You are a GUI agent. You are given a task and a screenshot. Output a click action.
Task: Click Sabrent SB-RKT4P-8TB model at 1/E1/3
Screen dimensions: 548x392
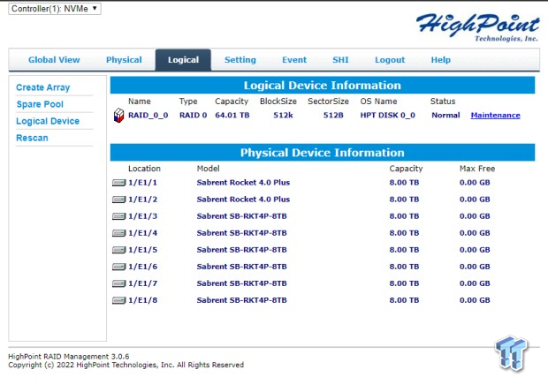[x=242, y=216]
